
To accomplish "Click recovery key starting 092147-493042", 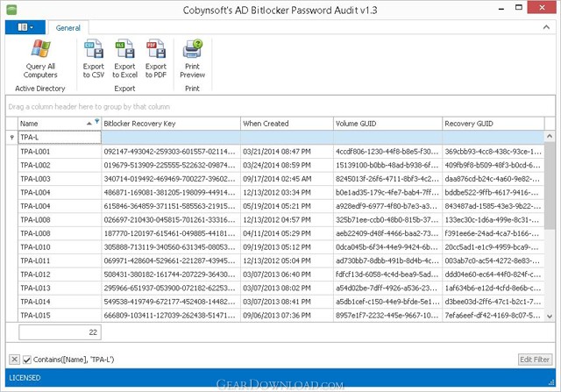I will tap(171, 152).
